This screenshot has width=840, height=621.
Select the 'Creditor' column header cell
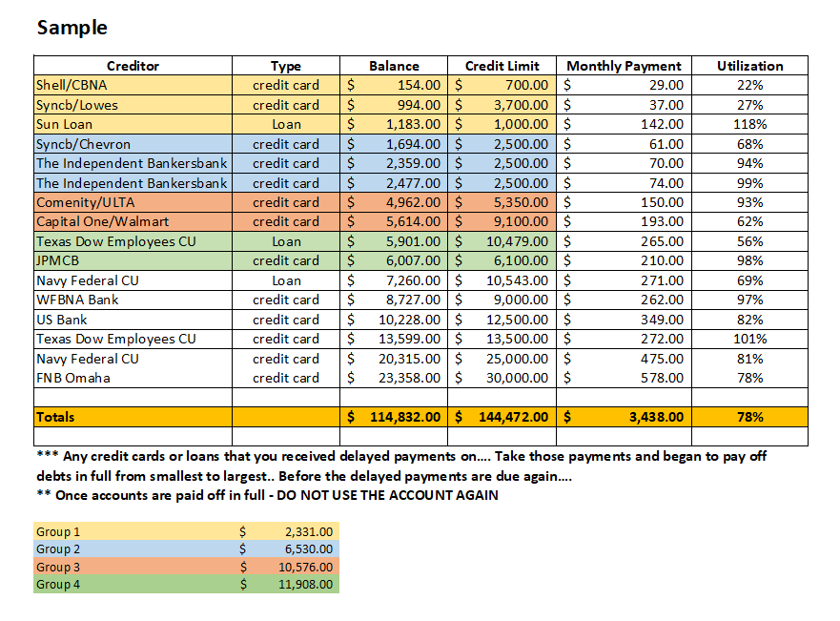133,66
